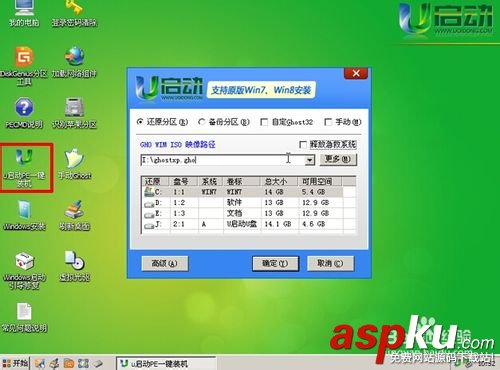Click first quick-launch icon beside 开始

pos(40,364)
